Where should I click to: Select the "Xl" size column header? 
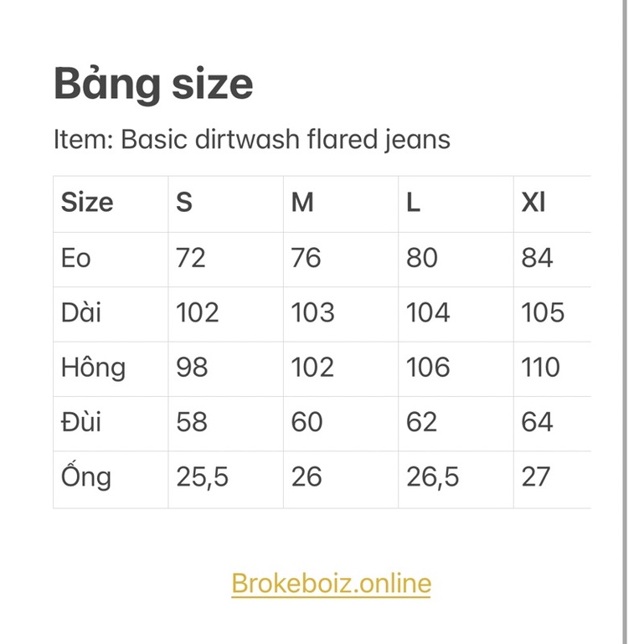pos(533,203)
